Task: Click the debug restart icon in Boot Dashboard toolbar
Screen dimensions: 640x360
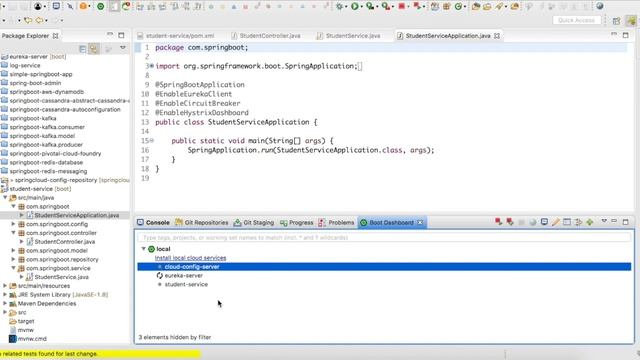Action: coord(510,222)
